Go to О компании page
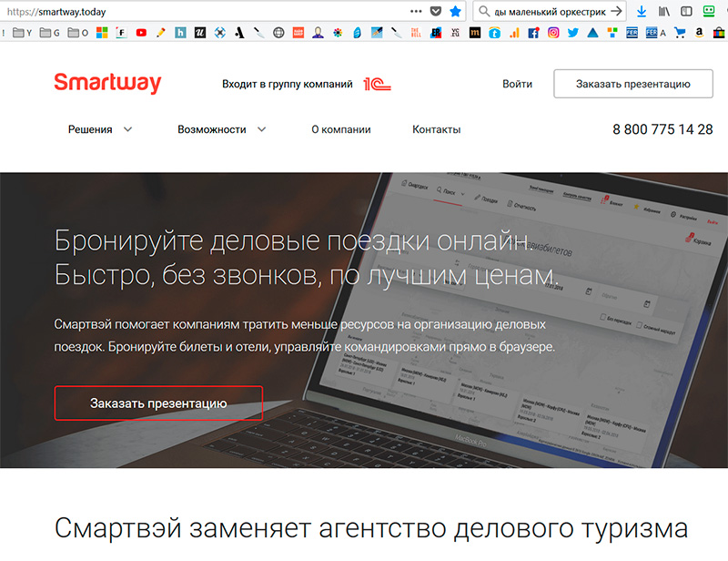The image size is (728, 561). coord(340,129)
